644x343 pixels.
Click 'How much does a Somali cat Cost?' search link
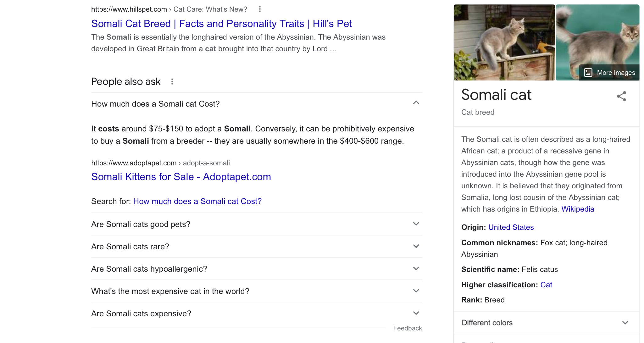(x=197, y=201)
